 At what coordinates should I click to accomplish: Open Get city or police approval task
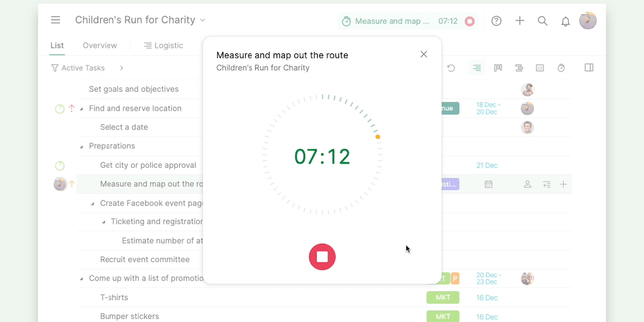(x=148, y=165)
